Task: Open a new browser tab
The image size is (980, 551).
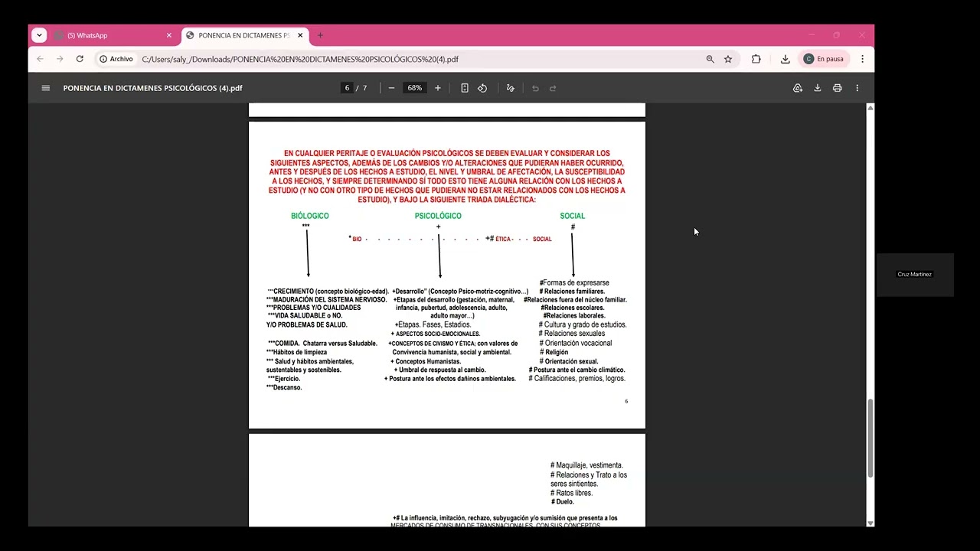Action: [x=320, y=35]
